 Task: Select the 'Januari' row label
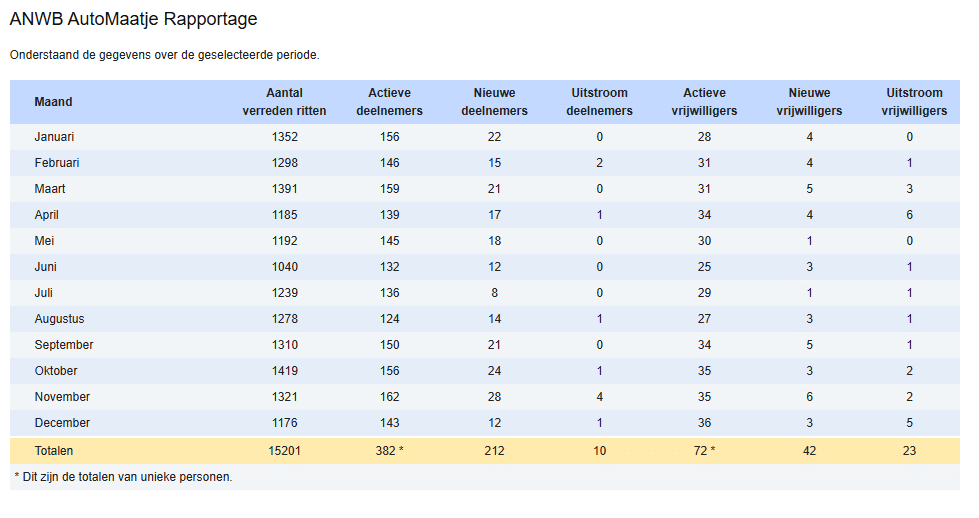click(x=54, y=137)
